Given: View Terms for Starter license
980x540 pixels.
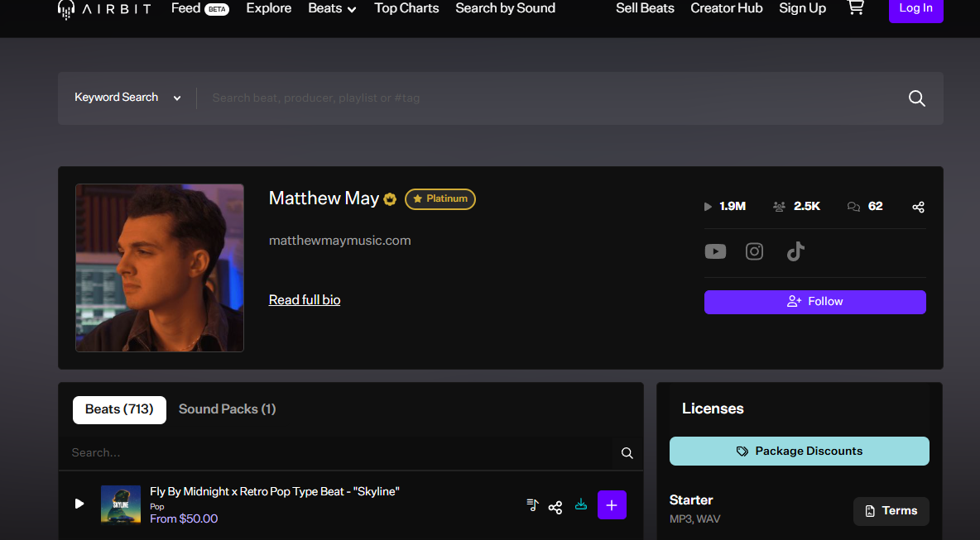Looking at the screenshot, I should (x=891, y=511).
